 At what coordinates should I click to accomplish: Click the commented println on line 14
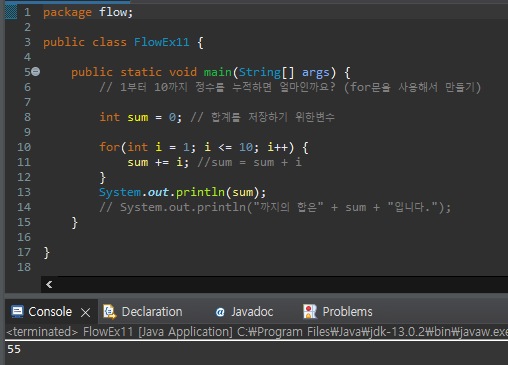[x=275, y=207]
